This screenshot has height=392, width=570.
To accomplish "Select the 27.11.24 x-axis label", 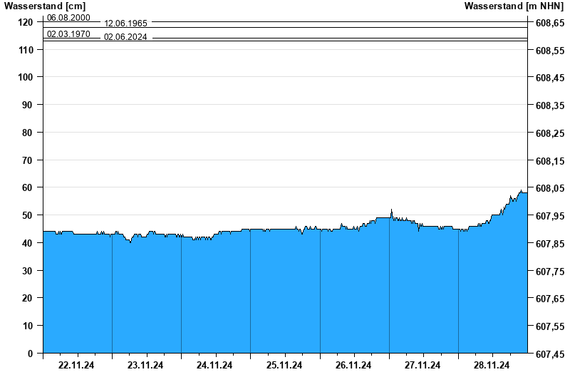I will point(423,366).
